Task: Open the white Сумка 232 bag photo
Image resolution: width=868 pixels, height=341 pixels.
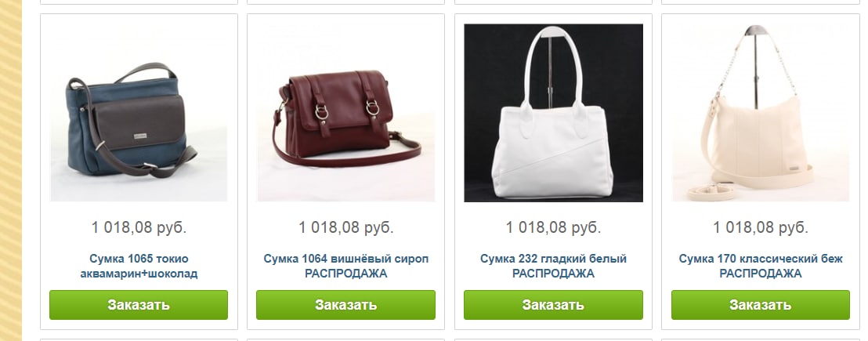Action: coord(553,113)
